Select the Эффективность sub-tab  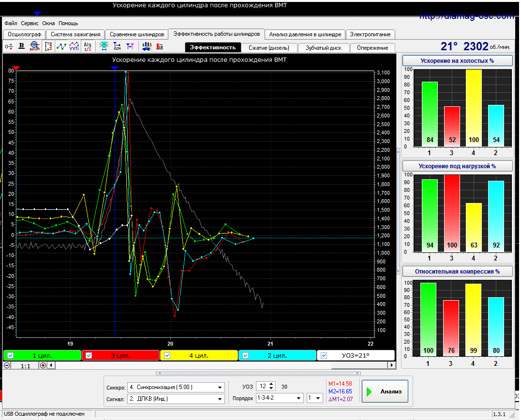213,47
